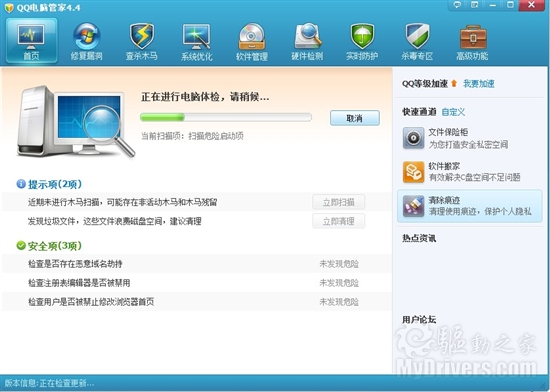Open the 自定义 quick channel link
The width and height of the screenshot is (550, 392).
pos(453,112)
